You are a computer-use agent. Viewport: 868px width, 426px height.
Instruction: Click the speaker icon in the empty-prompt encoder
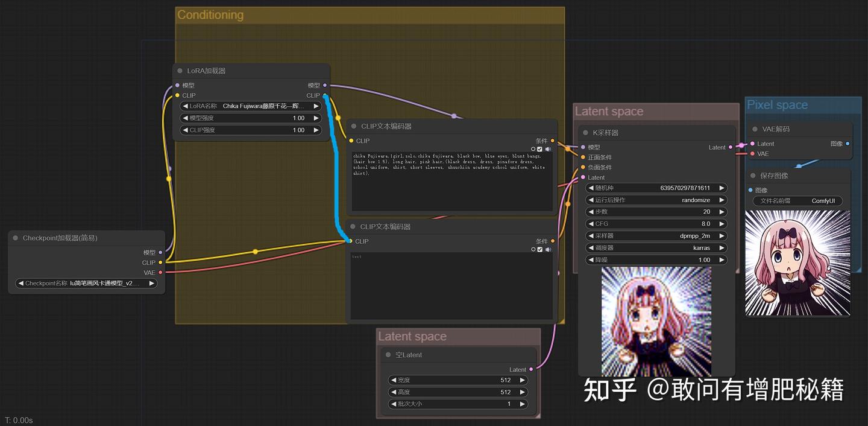(548, 249)
